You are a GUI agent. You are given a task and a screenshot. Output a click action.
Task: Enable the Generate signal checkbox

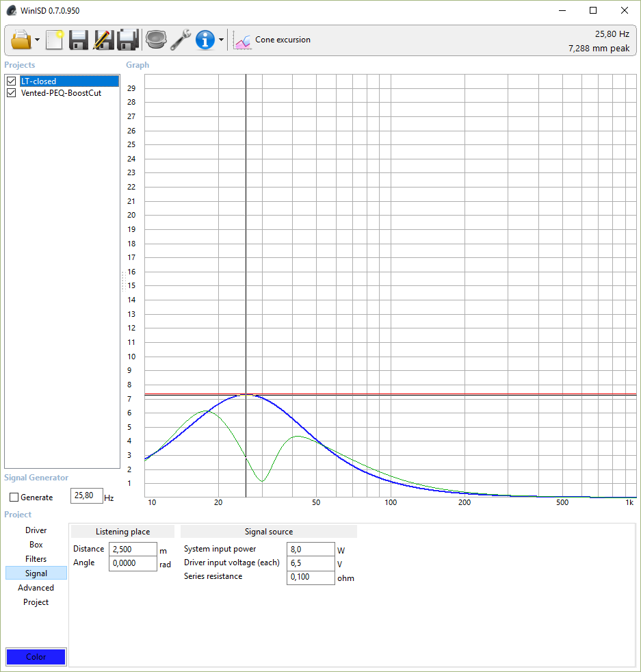14,497
